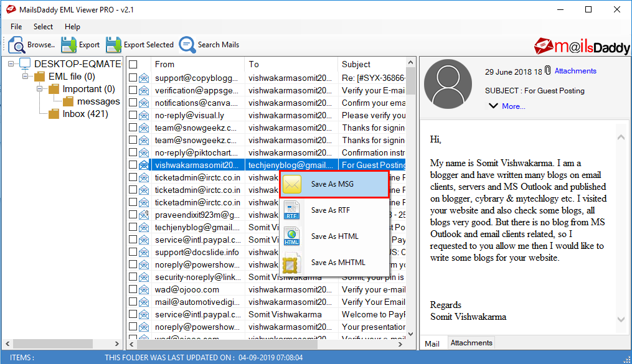Viewport: 632px width, 364px height.
Task: Choose Save As MHTML from context menu
Action: click(x=334, y=263)
